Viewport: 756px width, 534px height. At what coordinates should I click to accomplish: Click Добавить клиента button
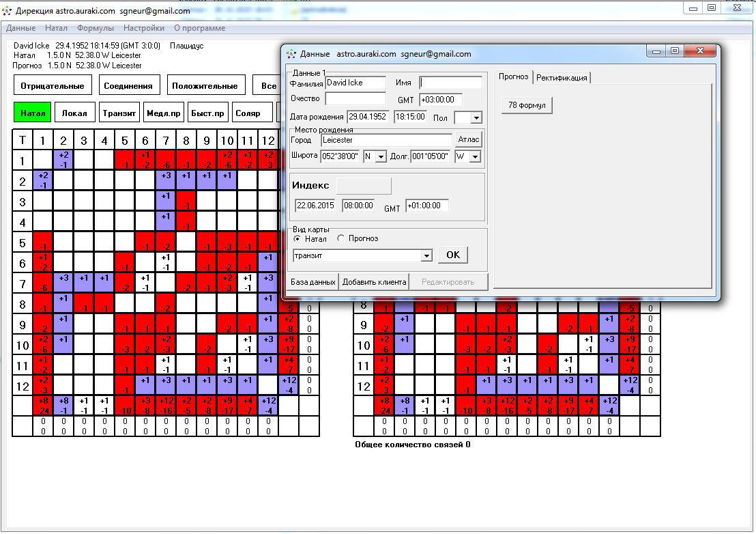[x=375, y=282]
